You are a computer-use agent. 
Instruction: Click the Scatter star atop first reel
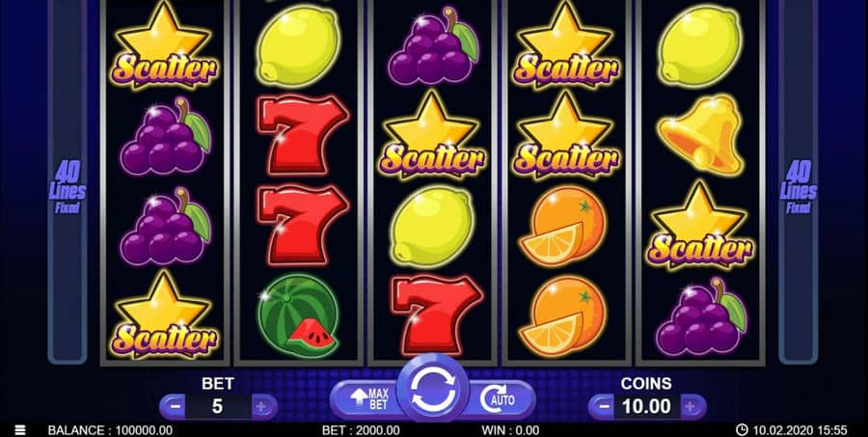164,47
